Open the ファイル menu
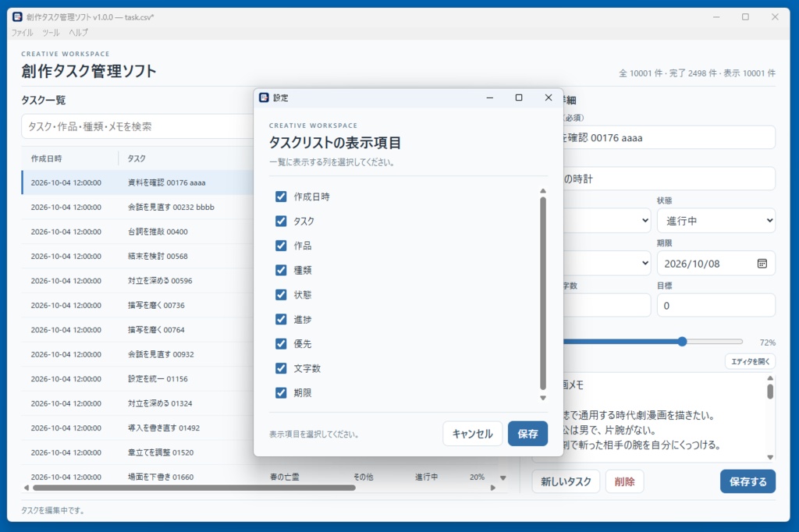The image size is (799, 532). pos(22,33)
